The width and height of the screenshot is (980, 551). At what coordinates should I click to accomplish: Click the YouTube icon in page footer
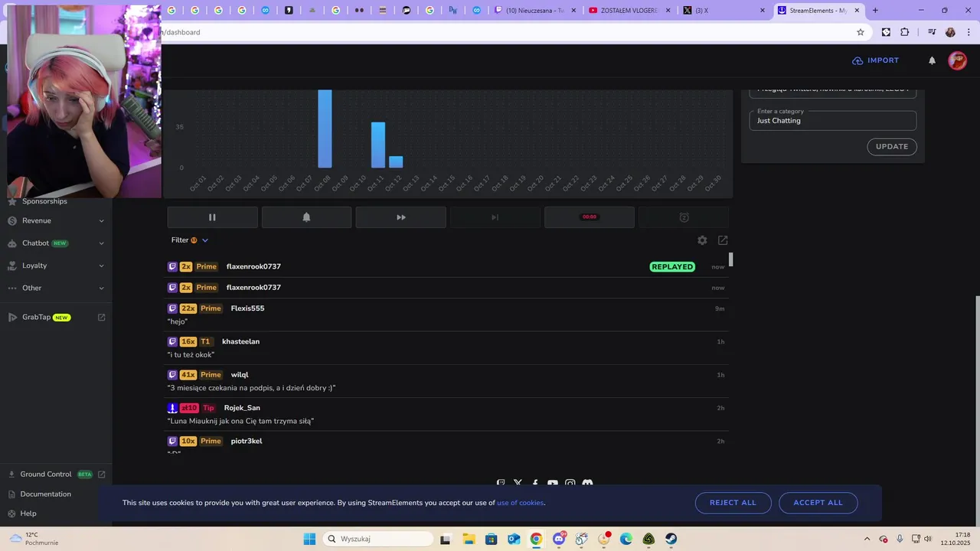(553, 484)
